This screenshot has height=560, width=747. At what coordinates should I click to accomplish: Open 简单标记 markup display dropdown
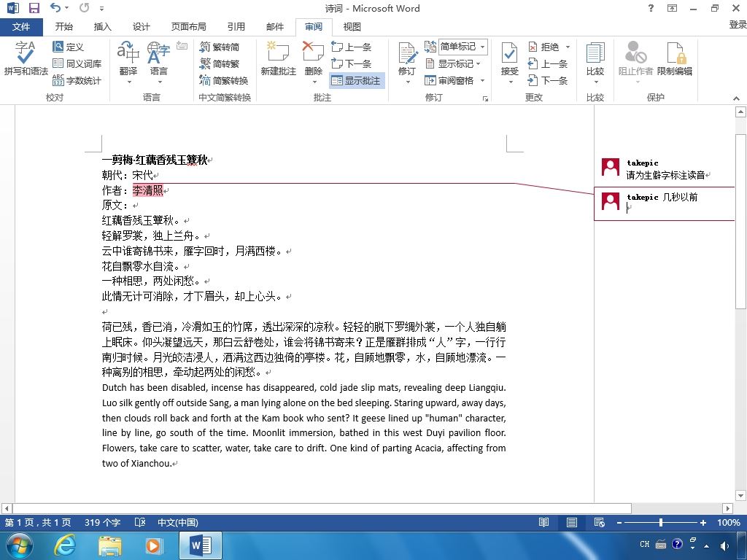pos(462,47)
